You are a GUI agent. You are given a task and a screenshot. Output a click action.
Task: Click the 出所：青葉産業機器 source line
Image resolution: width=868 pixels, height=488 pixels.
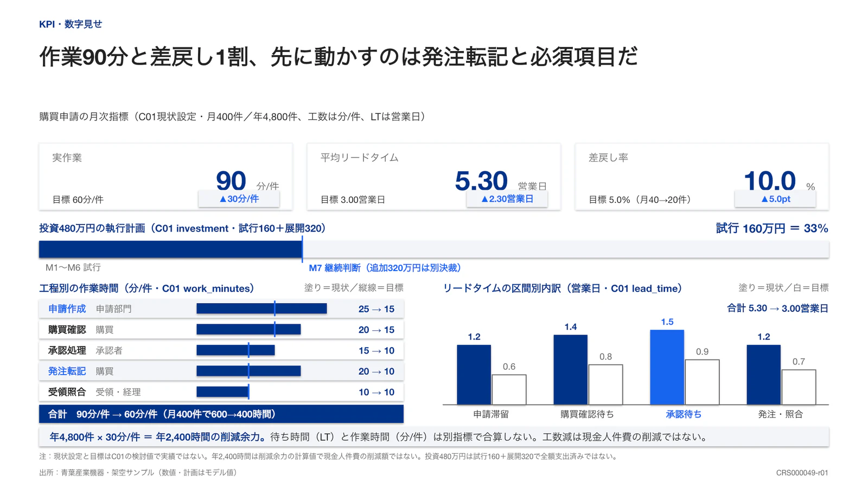pyautogui.click(x=140, y=473)
